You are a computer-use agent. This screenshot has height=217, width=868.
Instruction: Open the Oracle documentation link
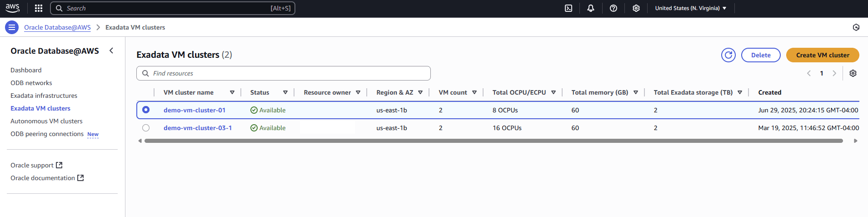[43, 178]
